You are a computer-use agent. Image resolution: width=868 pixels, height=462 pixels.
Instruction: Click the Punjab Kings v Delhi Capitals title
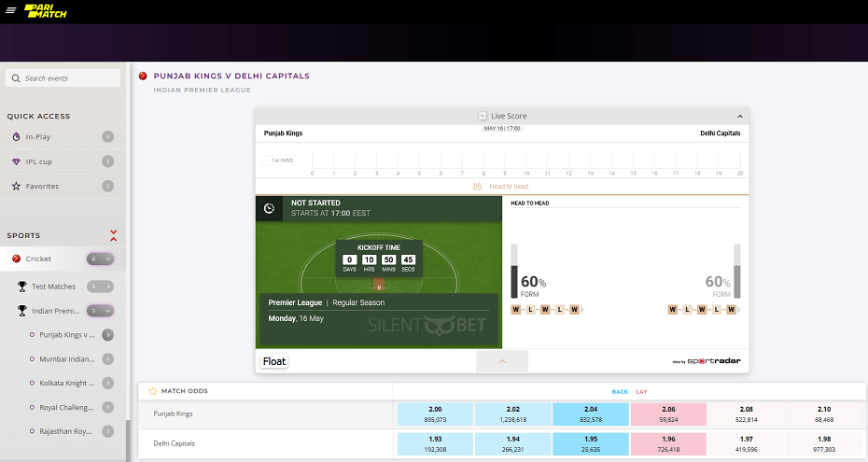(x=231, y=76)
